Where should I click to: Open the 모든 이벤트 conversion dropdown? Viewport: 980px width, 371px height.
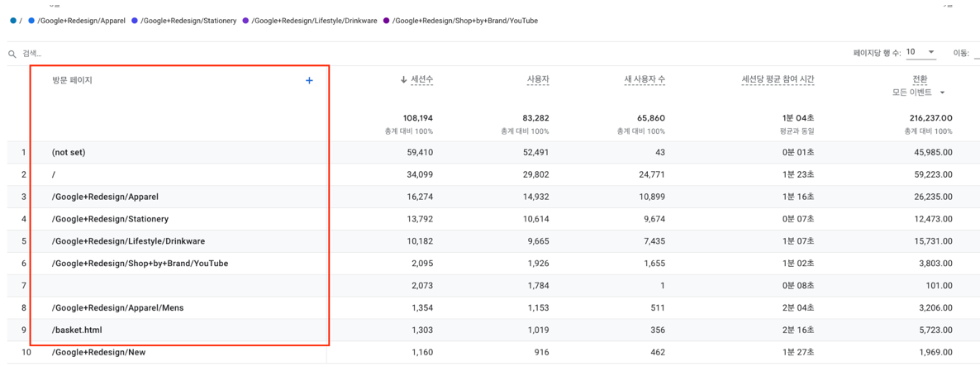[x=917, y=93]
